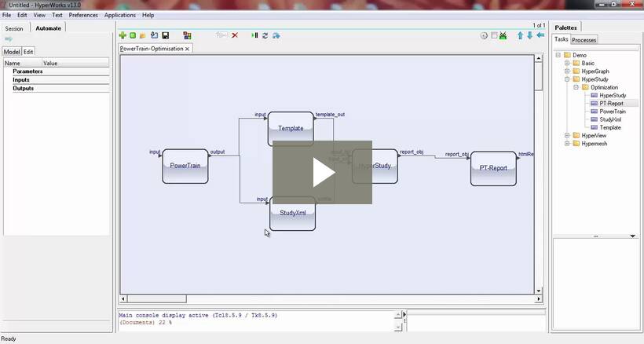Click the green plus add icon
The height and width of the screenshot is (344, 644).
tap(123, 35)
